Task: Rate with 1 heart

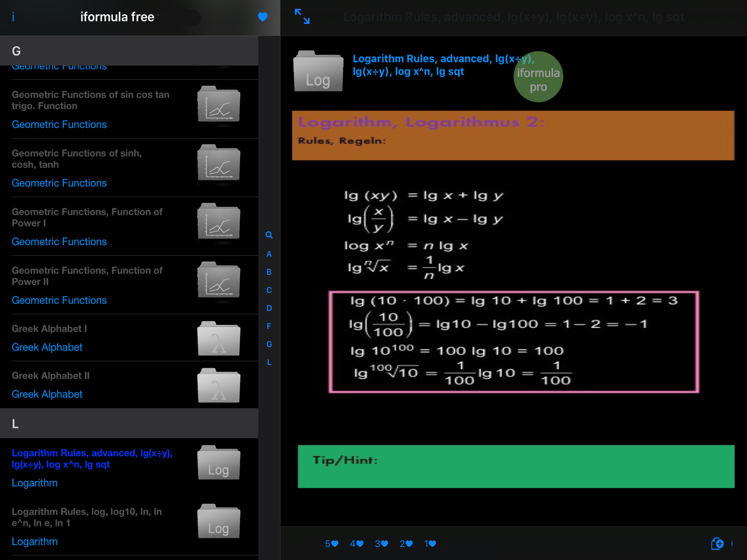Action: (x=430, y=543)
